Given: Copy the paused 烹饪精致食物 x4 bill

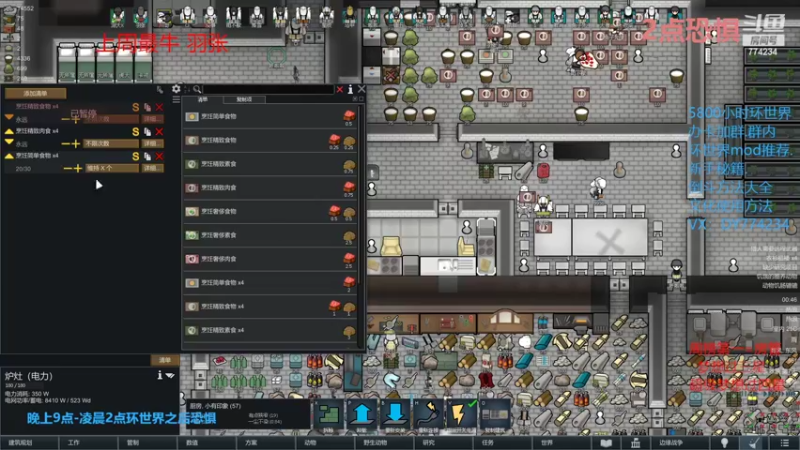Looking at the screenshot, I should point(147,107).
